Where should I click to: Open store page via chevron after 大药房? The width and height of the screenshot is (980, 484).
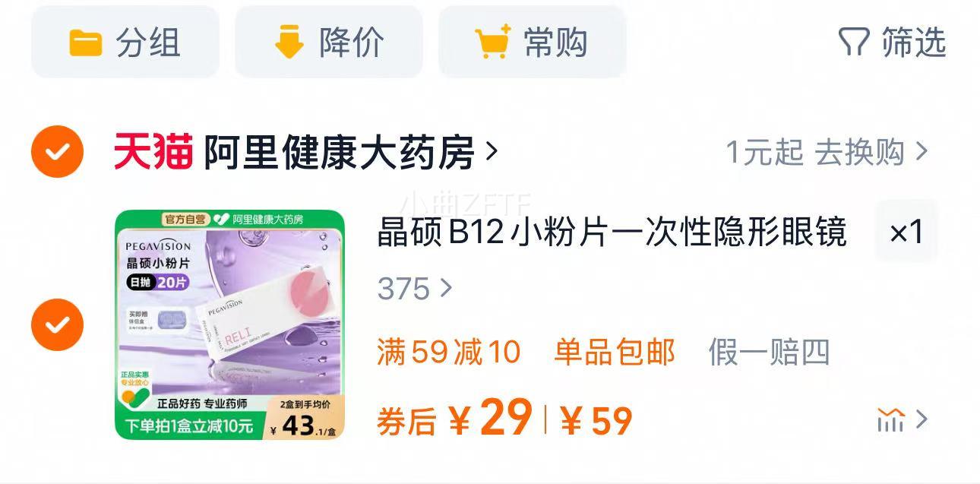(x=492, y=151)
